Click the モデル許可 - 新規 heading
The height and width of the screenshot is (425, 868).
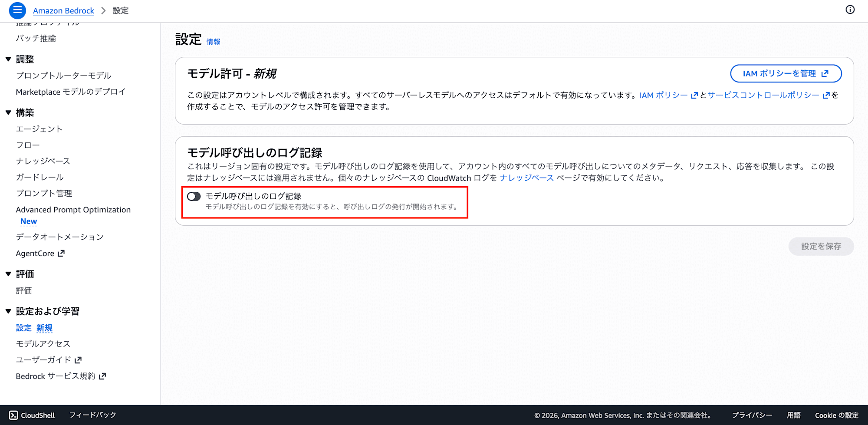(x=232, y=74)
